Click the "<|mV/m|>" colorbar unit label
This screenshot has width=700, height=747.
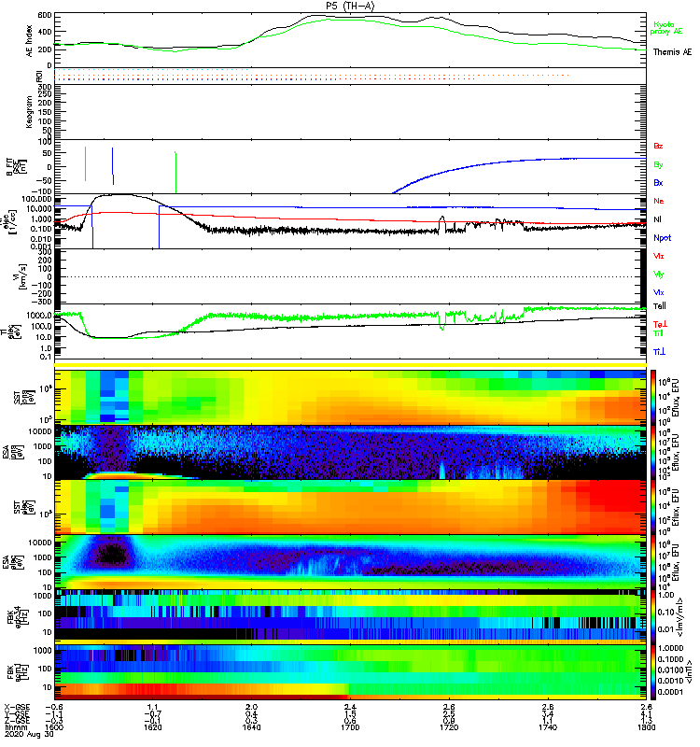point(681,617)
